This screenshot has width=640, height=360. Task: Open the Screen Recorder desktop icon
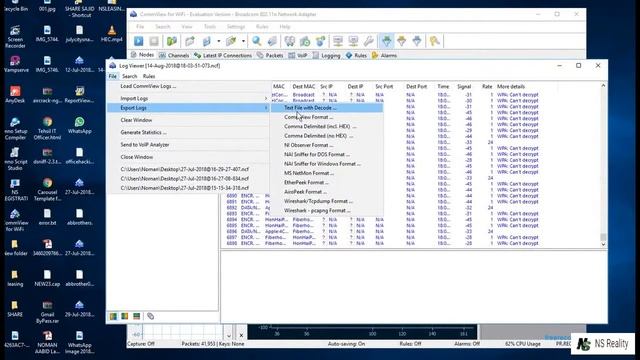pyautogui.click(x=15, y=37)
